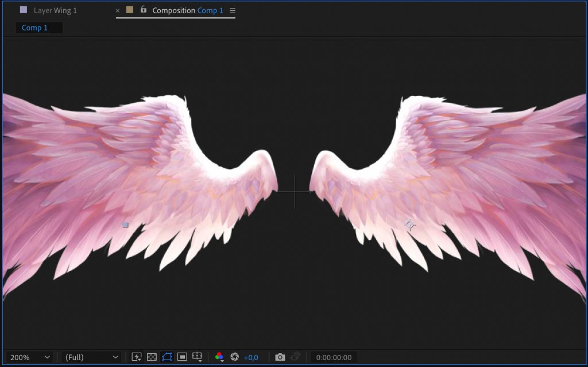
Task: Open the (Full) resolution dropdown
Action: click(92, 357)
